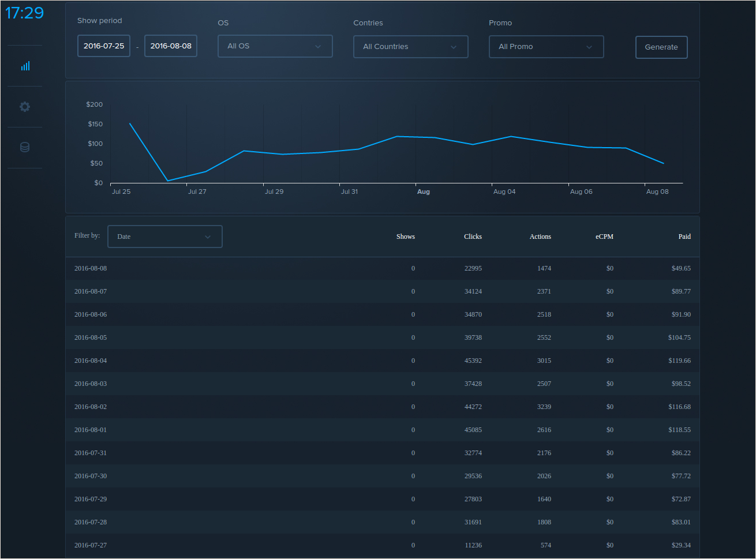Select the 2016-07-28 row date
This screenshot has height=559, width=756.
91,522
